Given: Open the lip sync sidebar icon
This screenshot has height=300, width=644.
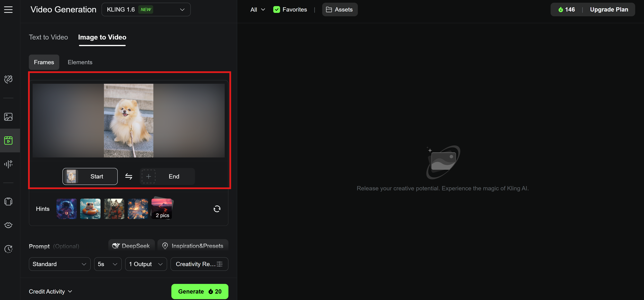Looking at the screenshot, I should [x=8, y=225].
